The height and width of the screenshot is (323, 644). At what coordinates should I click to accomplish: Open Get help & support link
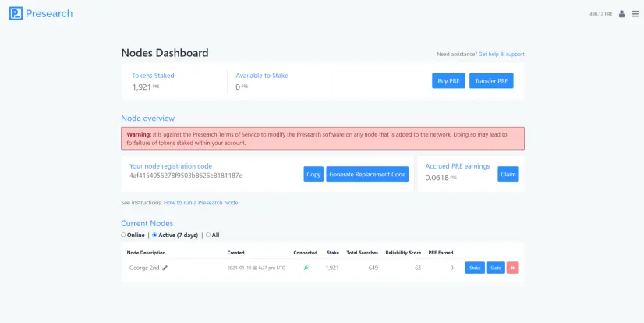coord(501,55)
